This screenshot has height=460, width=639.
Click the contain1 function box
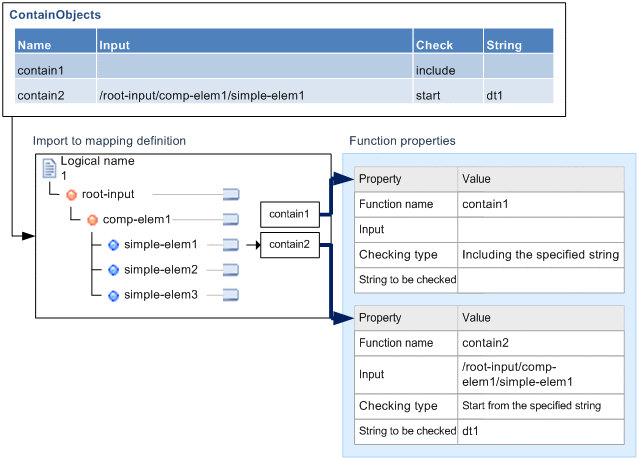[x=289, y=214]
